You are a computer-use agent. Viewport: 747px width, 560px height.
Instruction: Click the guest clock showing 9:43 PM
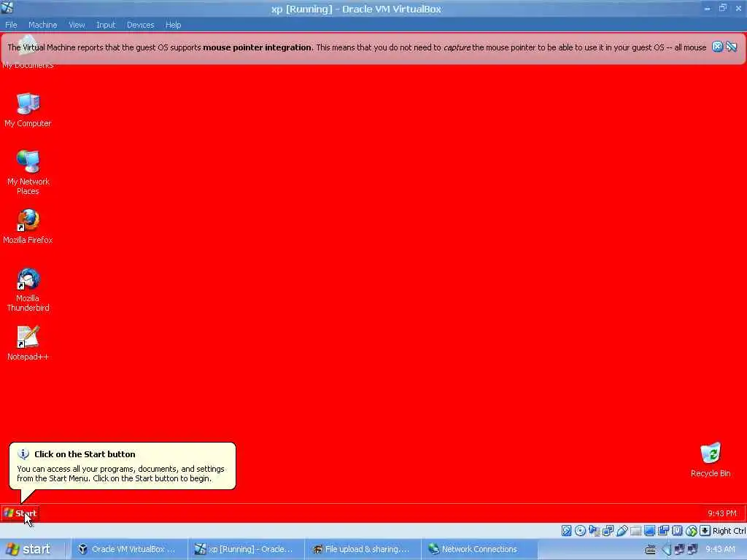721,513
